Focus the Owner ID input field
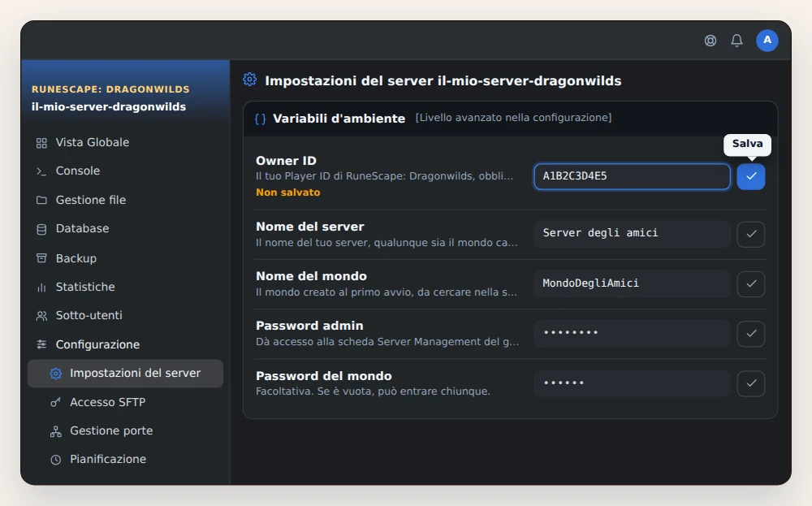This screenshot has width=812, height=506. [632, 176]
